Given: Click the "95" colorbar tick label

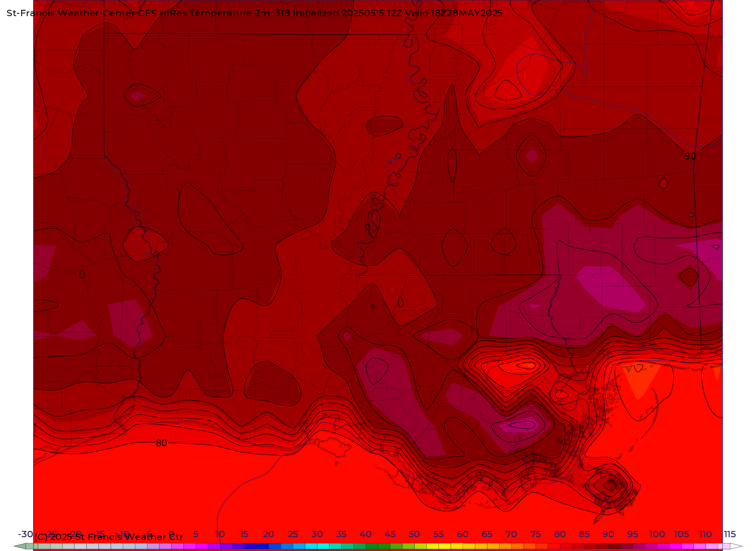Looking at the screenshot, I should coord(633,534).
